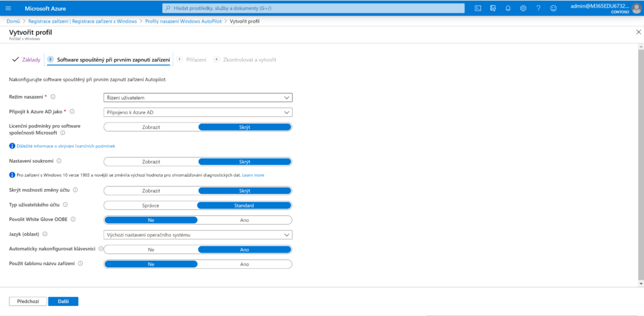The image size is (644, 316).
Task: Expand the Připojit k Azure AD jako dropdown
Action: (x=197, y=112)
